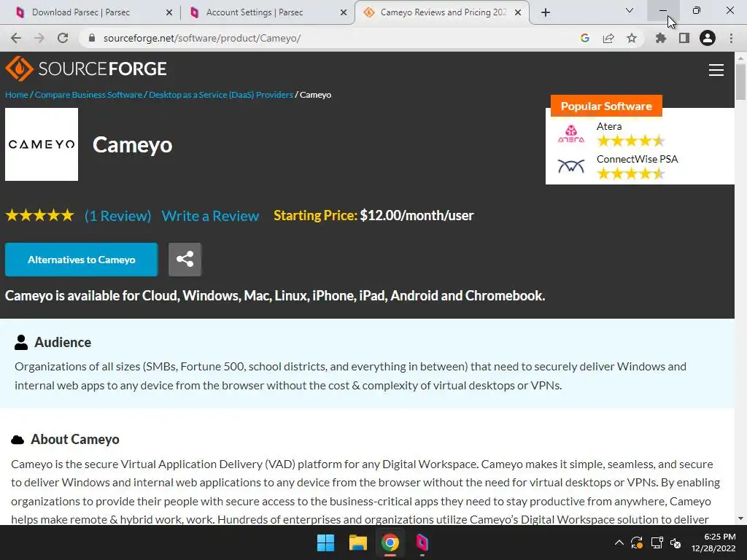Click the Google icon in address bar

pyautogui.click(x=585, y=38)
